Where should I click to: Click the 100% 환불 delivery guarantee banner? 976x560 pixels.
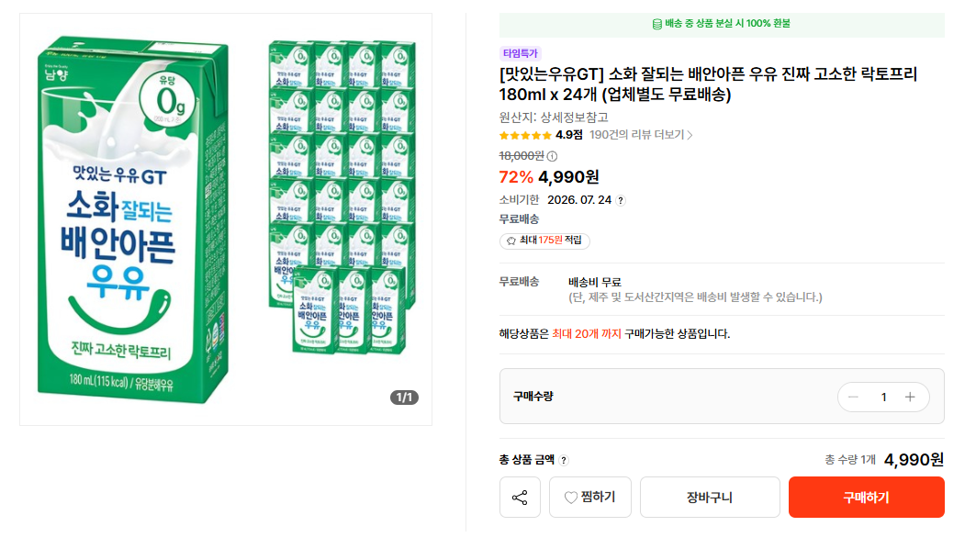[722, 24]
